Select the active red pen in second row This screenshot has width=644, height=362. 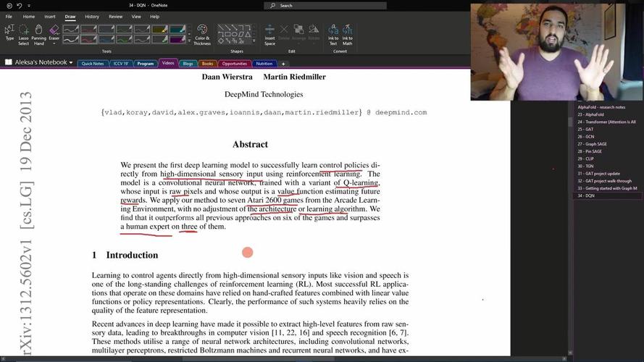(x=88, y=39)
